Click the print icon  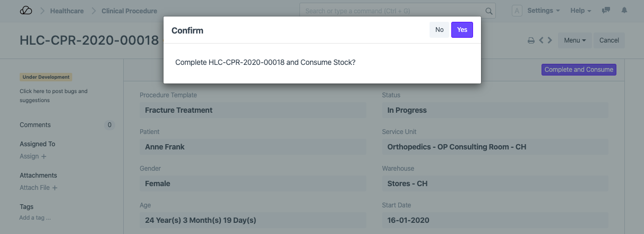coord(530,40)
